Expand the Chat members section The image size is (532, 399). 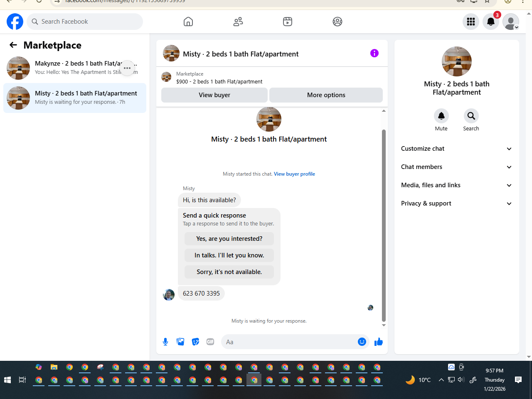(x=457, y=167)
